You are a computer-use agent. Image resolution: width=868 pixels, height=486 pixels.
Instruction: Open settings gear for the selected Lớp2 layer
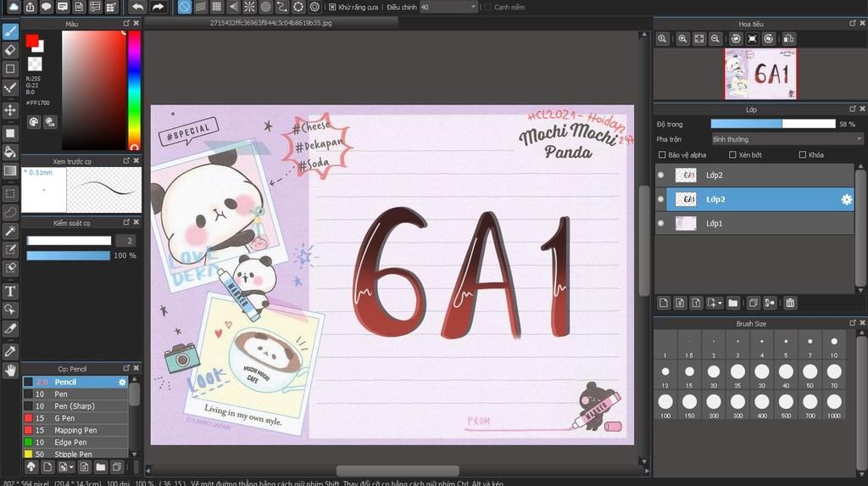click(847, 199)
